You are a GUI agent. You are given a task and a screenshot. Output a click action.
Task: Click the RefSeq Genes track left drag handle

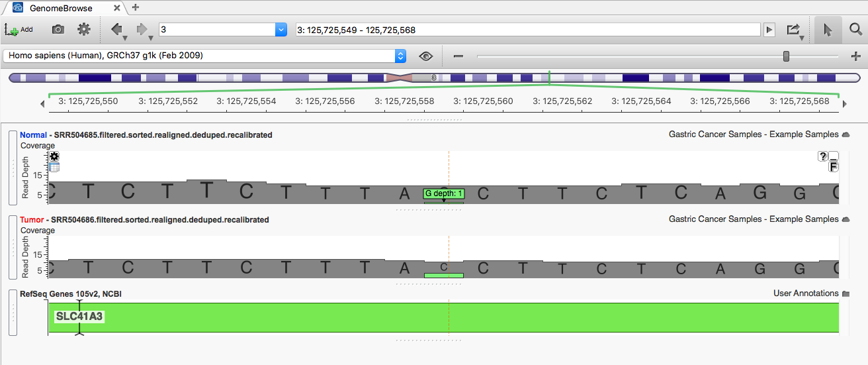[x=12, y=313]
